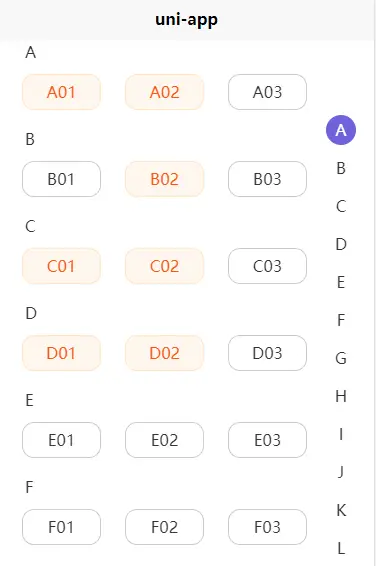Jump to section G in index bar
The image size is (376, 566).
point(341,358)
